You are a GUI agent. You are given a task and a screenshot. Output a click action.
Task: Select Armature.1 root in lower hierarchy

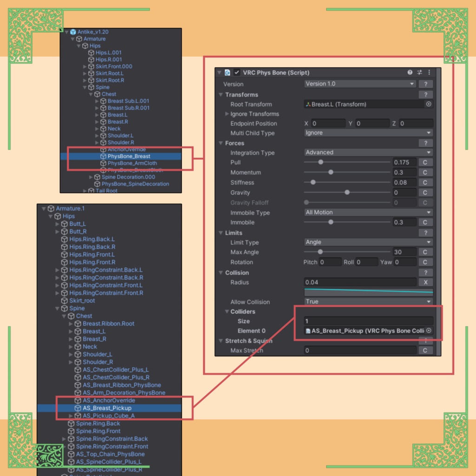coord(70,209)
